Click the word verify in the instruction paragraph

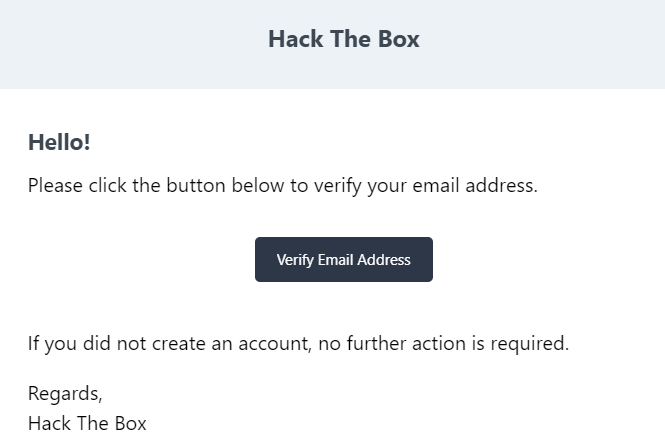pos(338,186)
